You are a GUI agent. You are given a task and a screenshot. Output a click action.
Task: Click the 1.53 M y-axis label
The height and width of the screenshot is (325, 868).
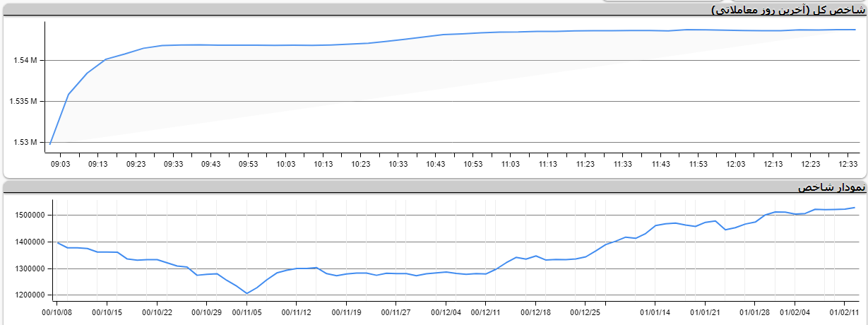(x=25, y=143)
